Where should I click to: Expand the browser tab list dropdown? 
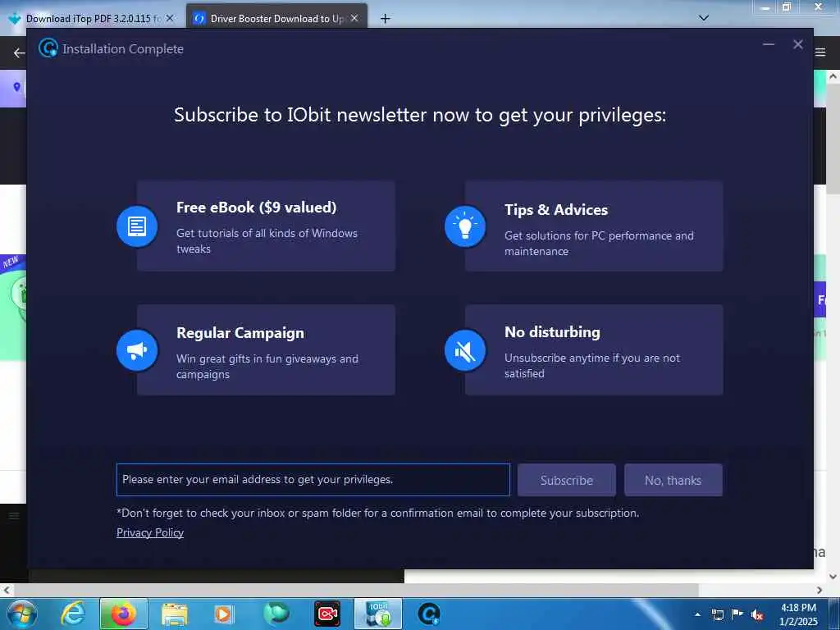pos(704,18)
